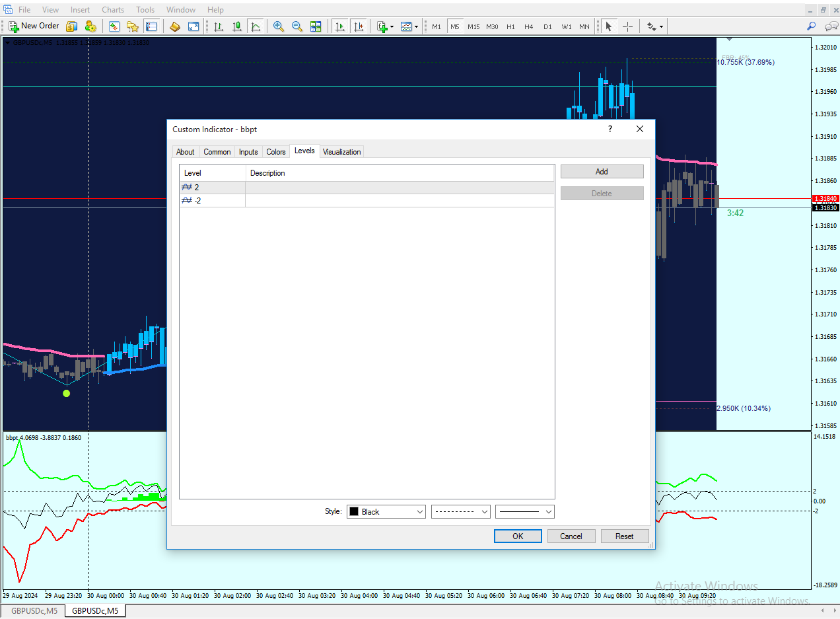Select the cursor arrow tool

(609, 26)
